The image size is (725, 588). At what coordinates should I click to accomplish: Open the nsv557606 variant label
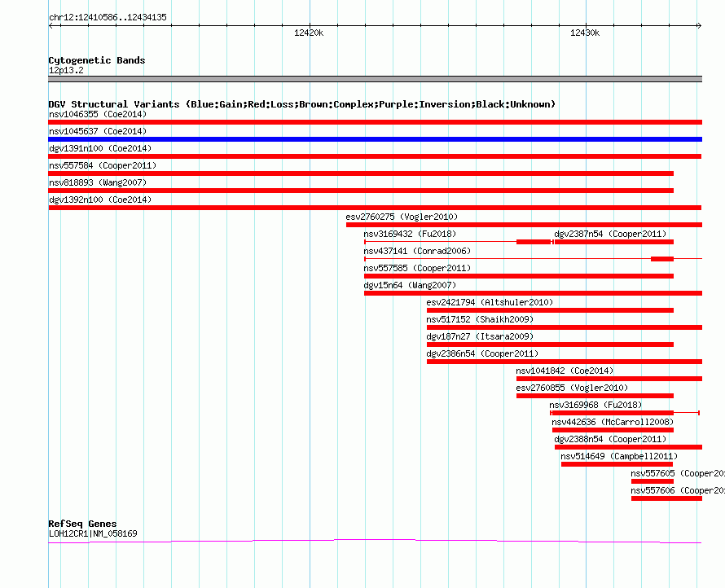678,490
